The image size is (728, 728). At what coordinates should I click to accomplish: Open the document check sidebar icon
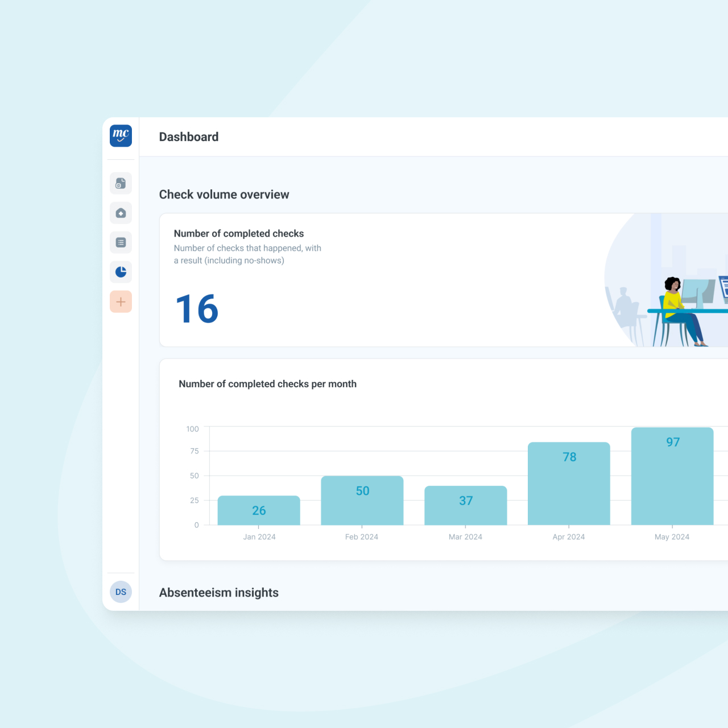point(121,183)
